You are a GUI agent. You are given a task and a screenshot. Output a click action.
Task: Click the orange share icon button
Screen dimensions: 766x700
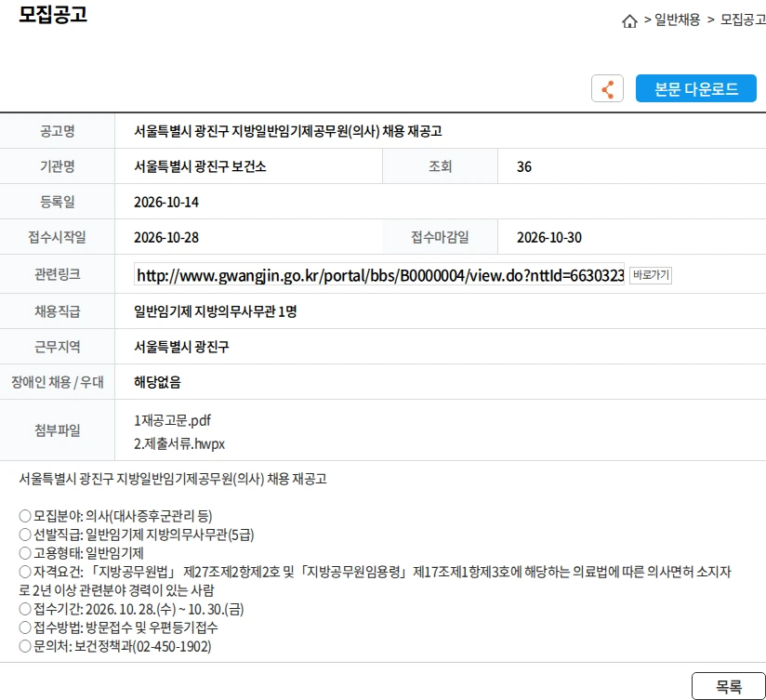[x=607, y=88]
